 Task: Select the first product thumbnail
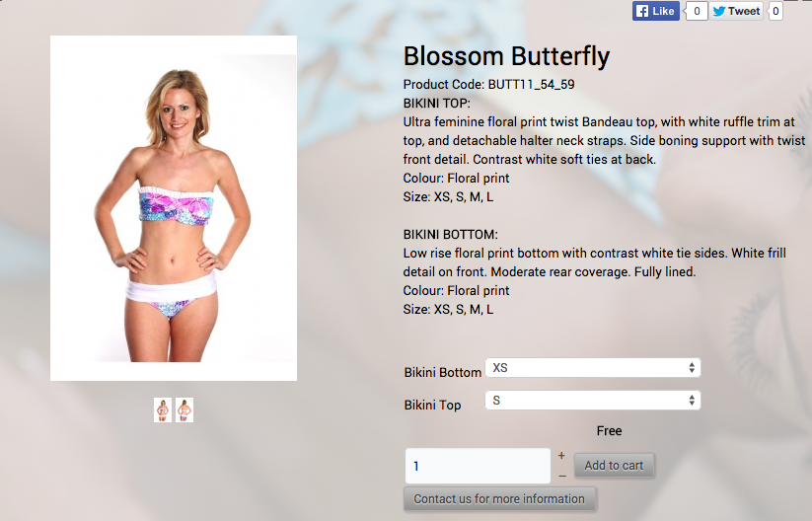pos(163,410)
